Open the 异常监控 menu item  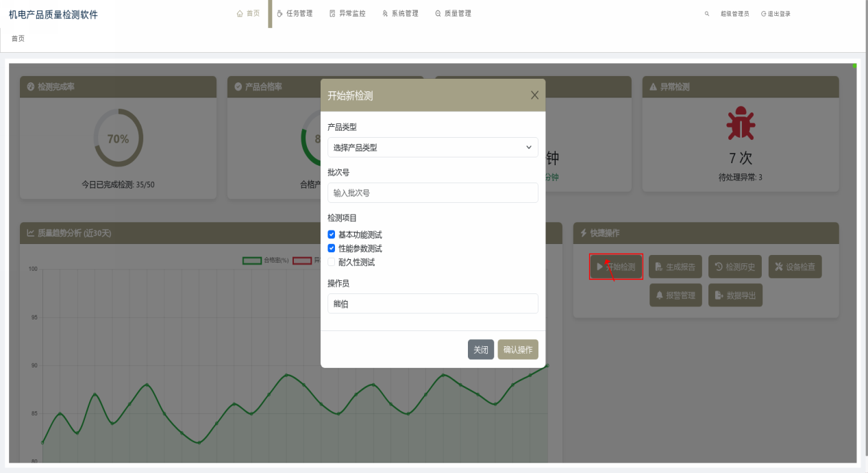[347, 14]
